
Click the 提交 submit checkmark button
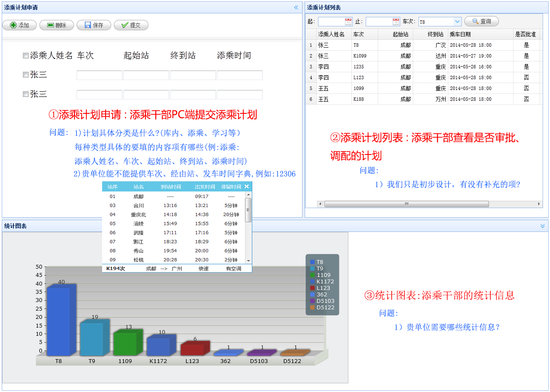131,26
